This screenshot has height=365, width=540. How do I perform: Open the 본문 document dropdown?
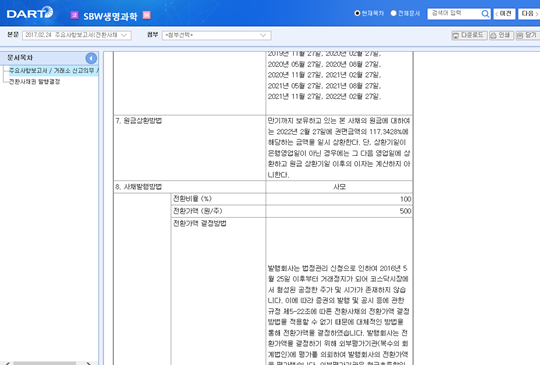pos(77,35)
